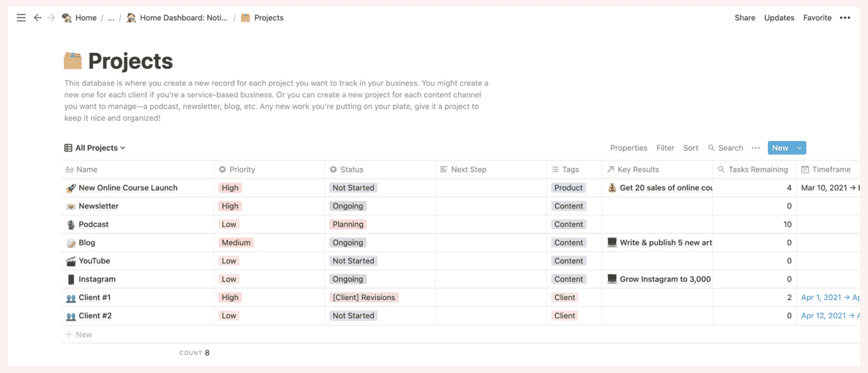The image size is (868, 373).
Task: Go back with the left arrow
Action: (x=38, y=18)
